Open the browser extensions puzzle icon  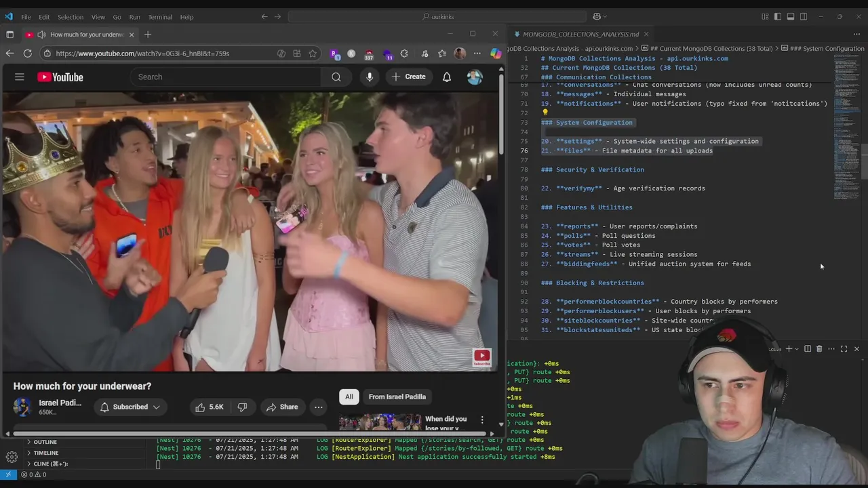pyautogui.click(x=404, y=54)
